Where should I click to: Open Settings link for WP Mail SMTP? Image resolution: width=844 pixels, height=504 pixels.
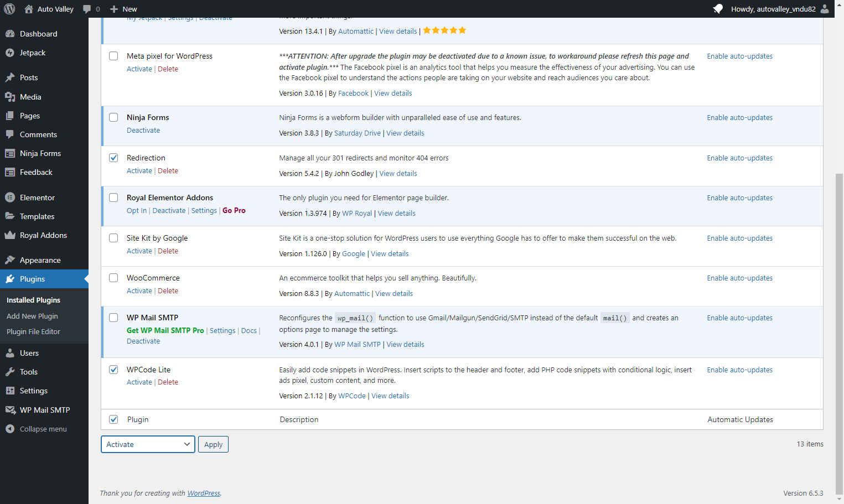(x=222, y=331)
